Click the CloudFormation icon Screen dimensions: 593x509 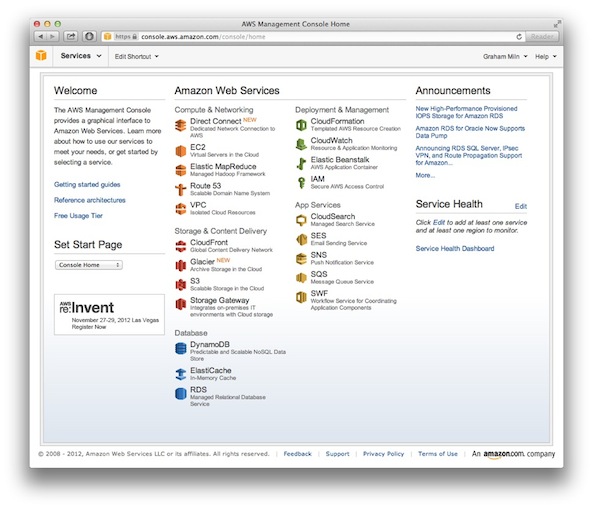coord(301,125)
